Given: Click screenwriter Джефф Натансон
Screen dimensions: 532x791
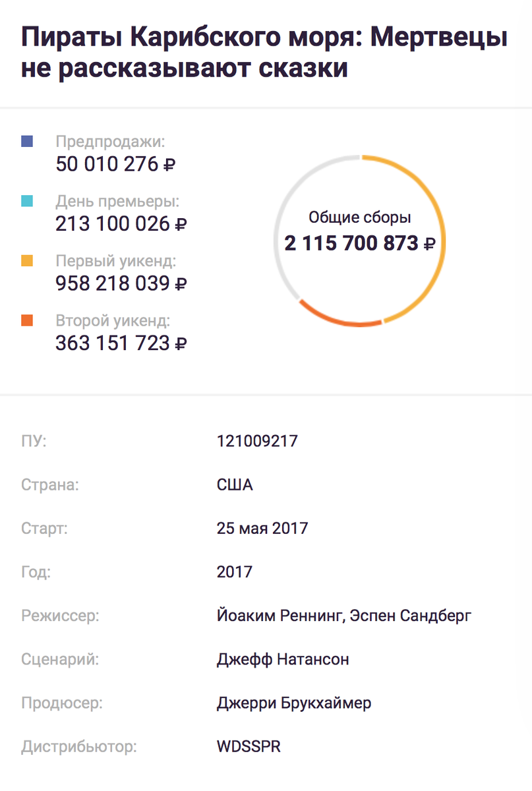Looking at the screenshot, I should coord(283,659).
